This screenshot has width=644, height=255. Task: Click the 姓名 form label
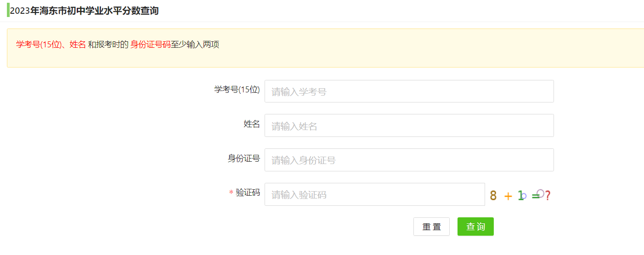[252, 124]
